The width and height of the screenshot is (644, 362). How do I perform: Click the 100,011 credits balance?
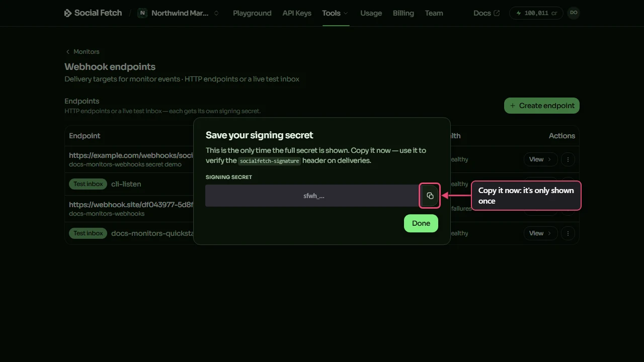point(536,13)
